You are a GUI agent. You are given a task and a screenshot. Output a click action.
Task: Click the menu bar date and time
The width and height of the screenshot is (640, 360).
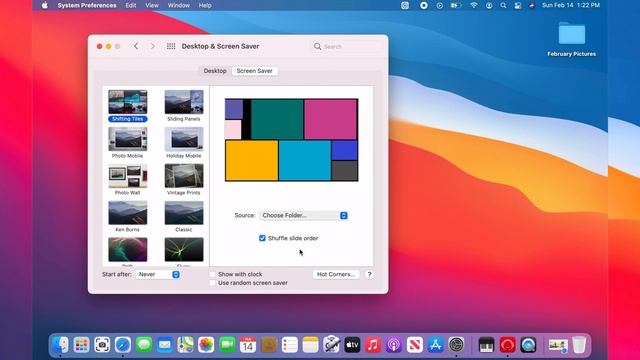pyautogui.click(x=571, y=5)
